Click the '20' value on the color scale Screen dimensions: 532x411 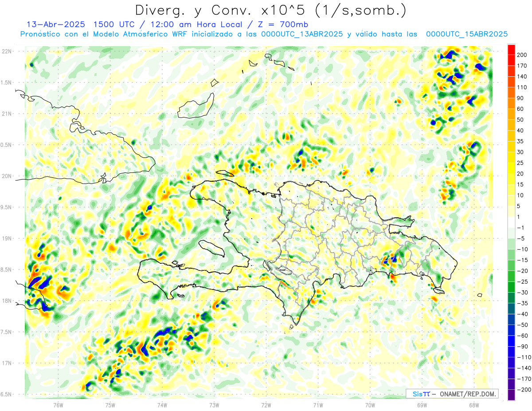(x=520, y=173)
